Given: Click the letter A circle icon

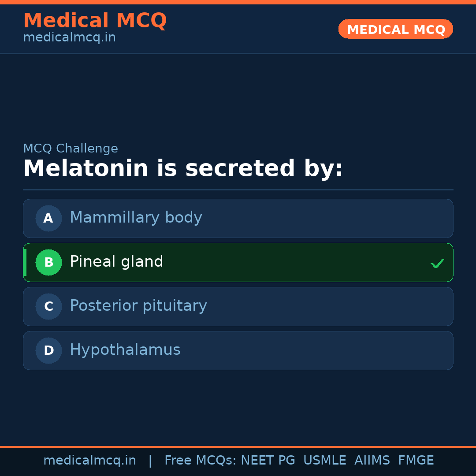Looking at the screenshot, I should (x=48, y=218).
